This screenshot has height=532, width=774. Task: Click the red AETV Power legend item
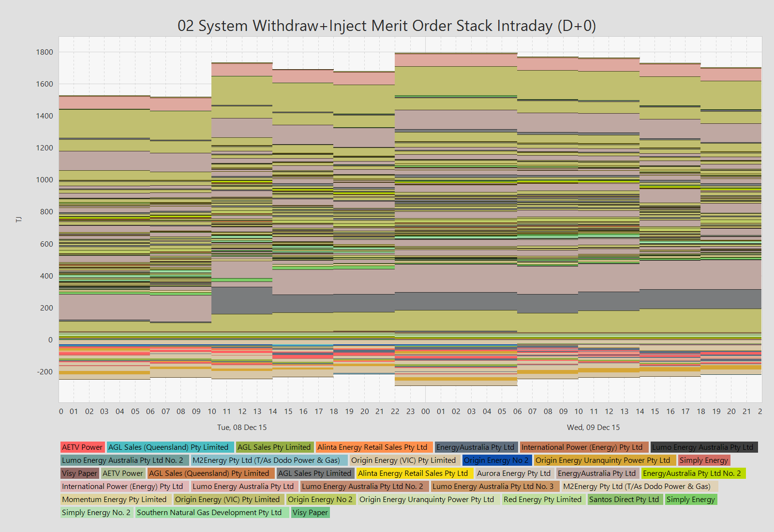coord(82,447)
